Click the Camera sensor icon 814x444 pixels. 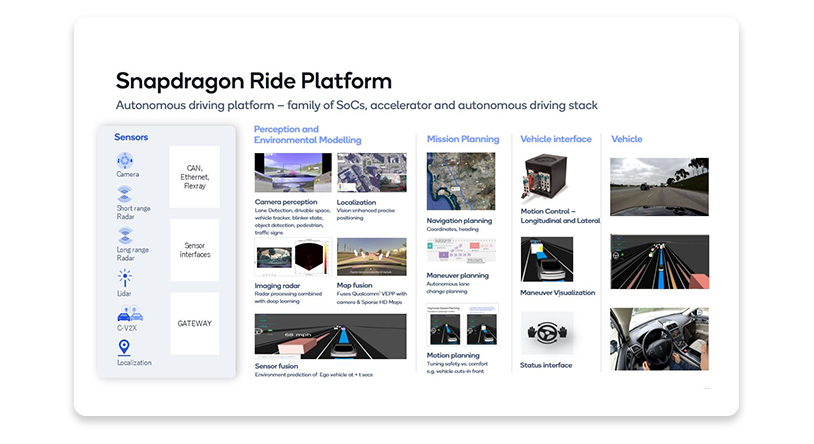[x=125, y=160]
